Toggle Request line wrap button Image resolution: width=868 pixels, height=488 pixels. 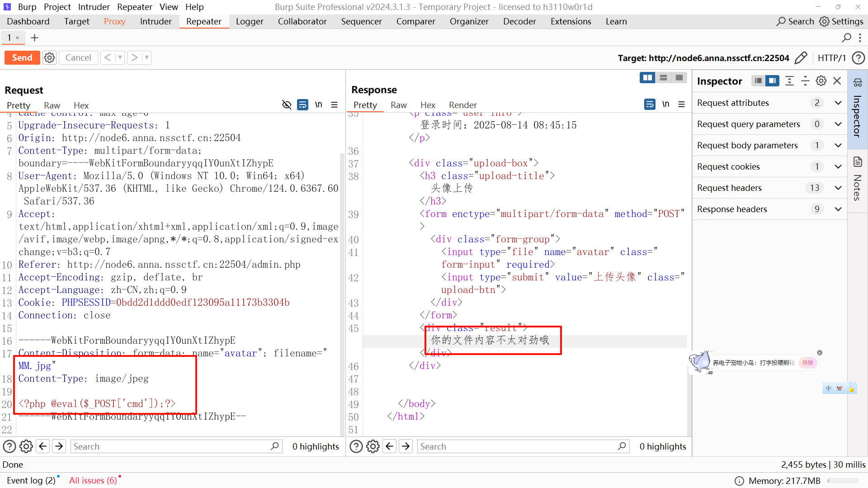point(302,105)
